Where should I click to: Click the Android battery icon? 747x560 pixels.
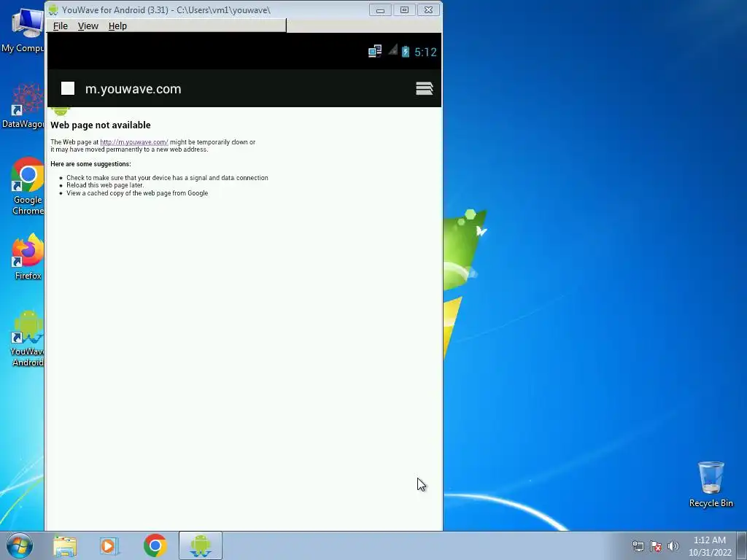406,52
